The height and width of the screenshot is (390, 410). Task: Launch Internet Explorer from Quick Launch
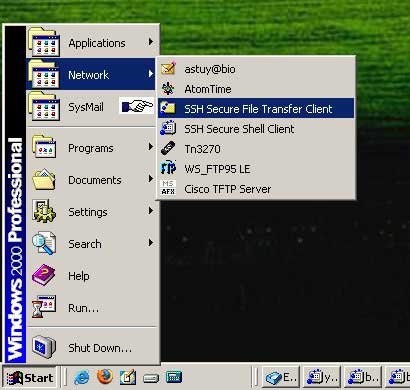point(82,378)
